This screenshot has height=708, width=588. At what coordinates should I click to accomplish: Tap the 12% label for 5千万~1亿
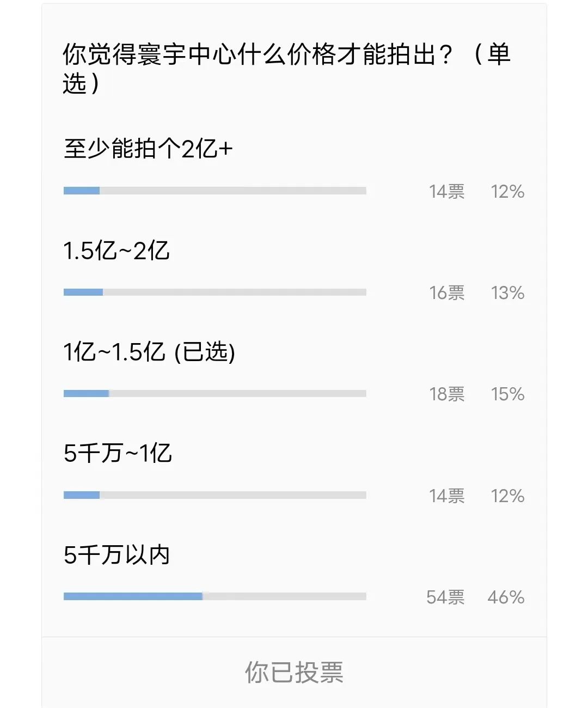[507, 496]
